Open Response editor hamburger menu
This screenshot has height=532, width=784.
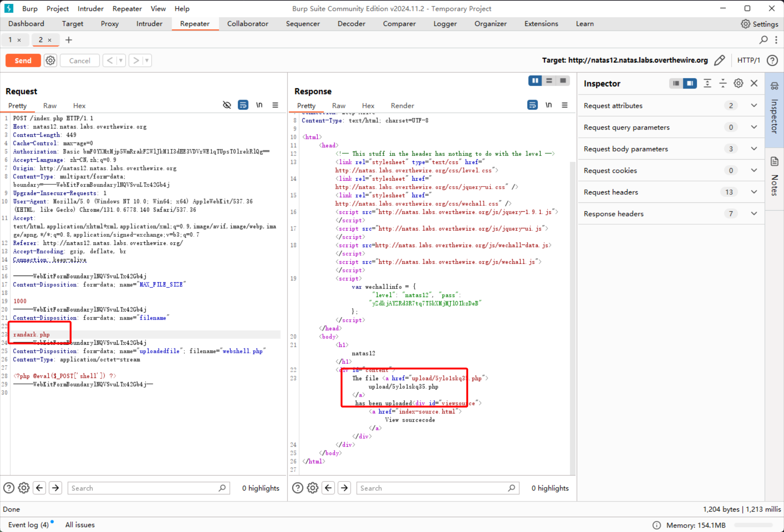tap(565, 105)
